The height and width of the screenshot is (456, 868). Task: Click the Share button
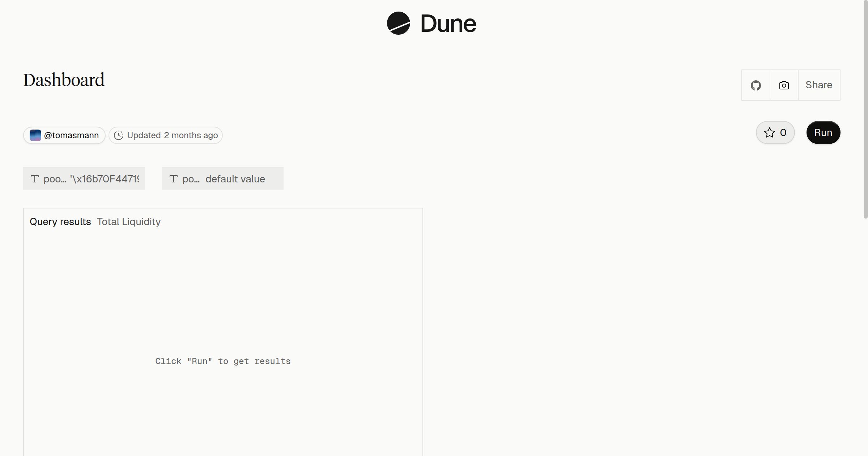tap(819, 85)
